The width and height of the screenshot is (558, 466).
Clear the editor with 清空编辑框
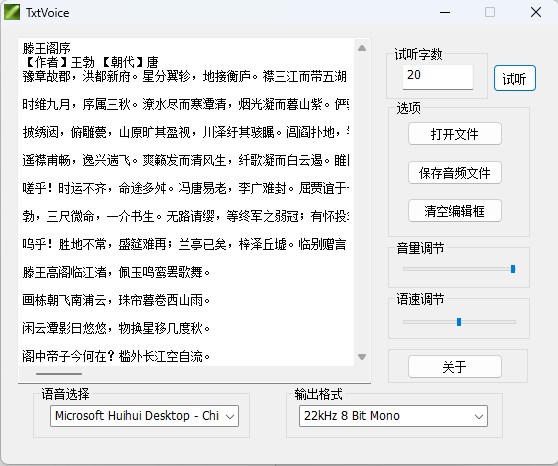[x=455, y=211]
